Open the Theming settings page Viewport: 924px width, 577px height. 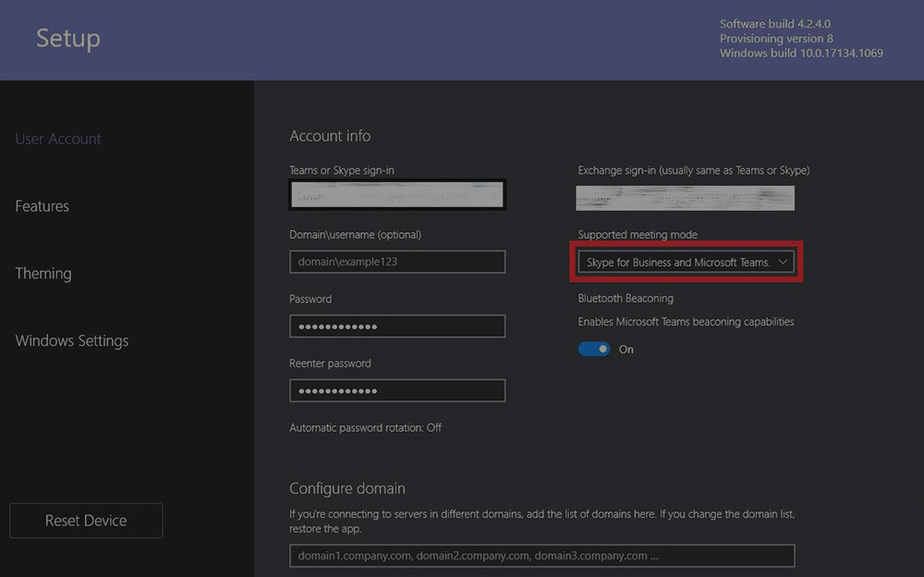43,273
